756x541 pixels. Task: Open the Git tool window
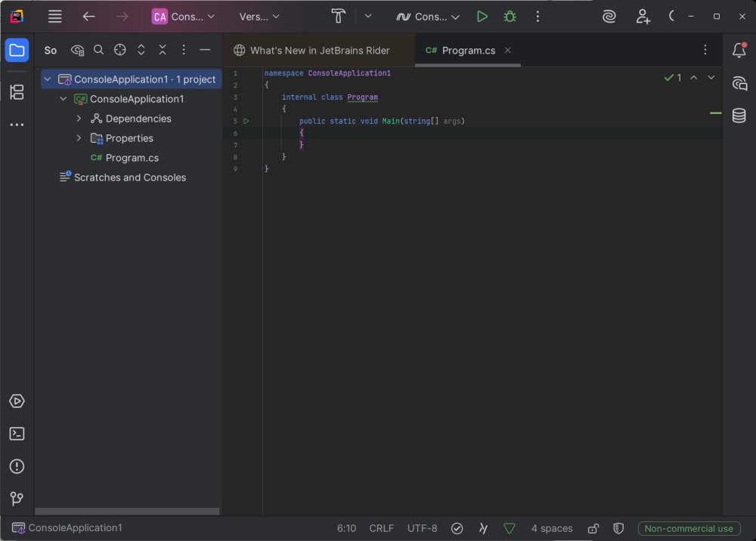[x=17, y=499]
